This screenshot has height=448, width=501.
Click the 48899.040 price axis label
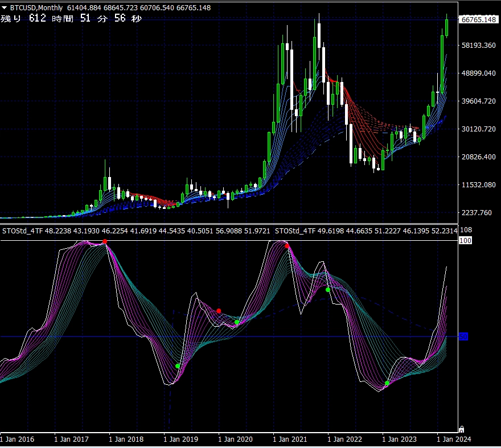click(x=478, y=73)
